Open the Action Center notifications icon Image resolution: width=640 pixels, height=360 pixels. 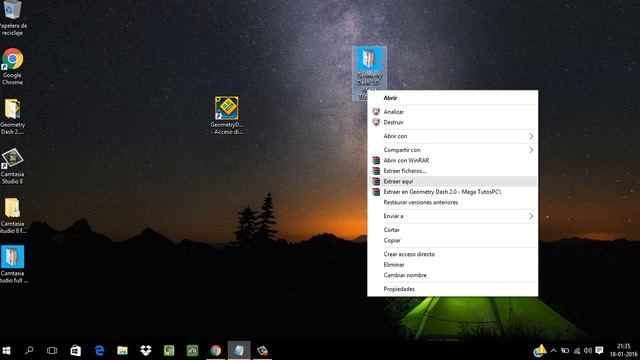pos(599,351)
